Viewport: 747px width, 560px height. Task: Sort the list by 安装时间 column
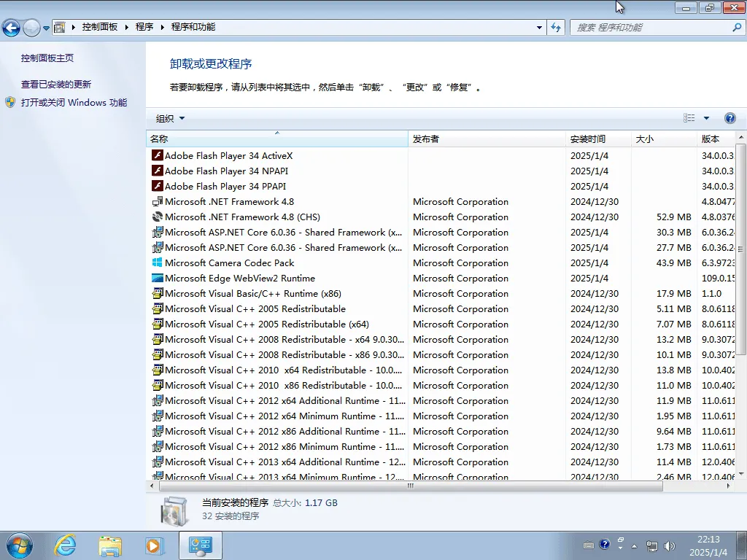598,139
